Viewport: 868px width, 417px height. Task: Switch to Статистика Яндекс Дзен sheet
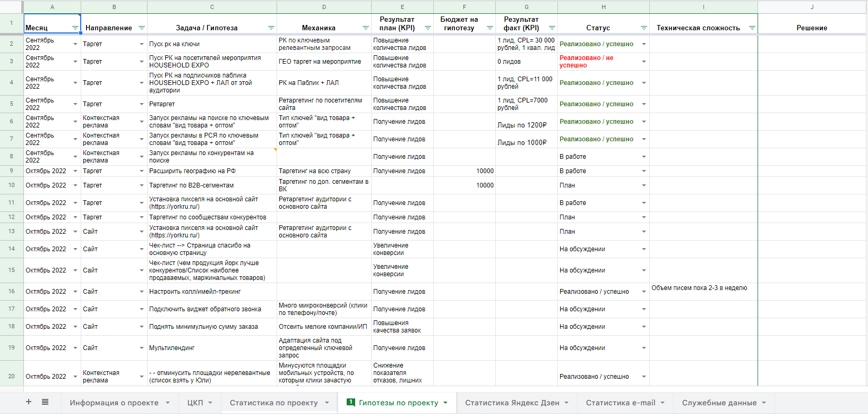[512, 403]
